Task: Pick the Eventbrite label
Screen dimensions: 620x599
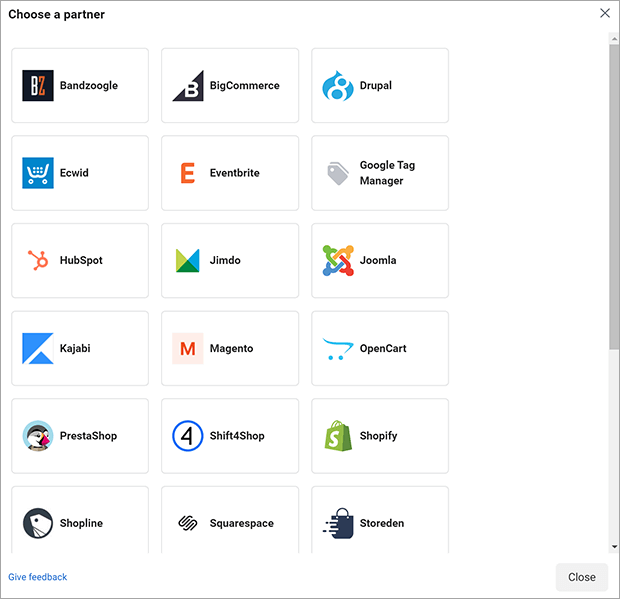Action: [x=234, y=173]
